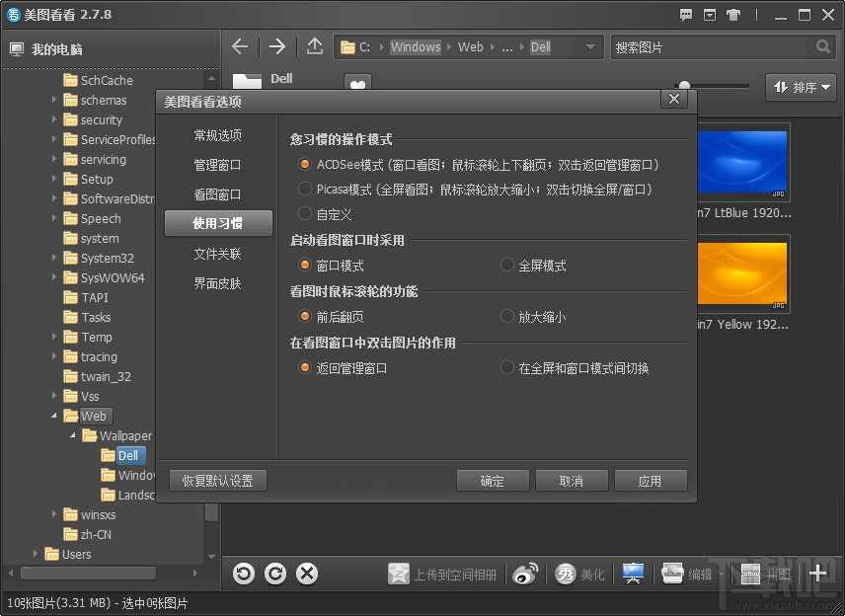Navigate back with the left arrow
This screenshot has width=845, height=616.
coord(240,46)
